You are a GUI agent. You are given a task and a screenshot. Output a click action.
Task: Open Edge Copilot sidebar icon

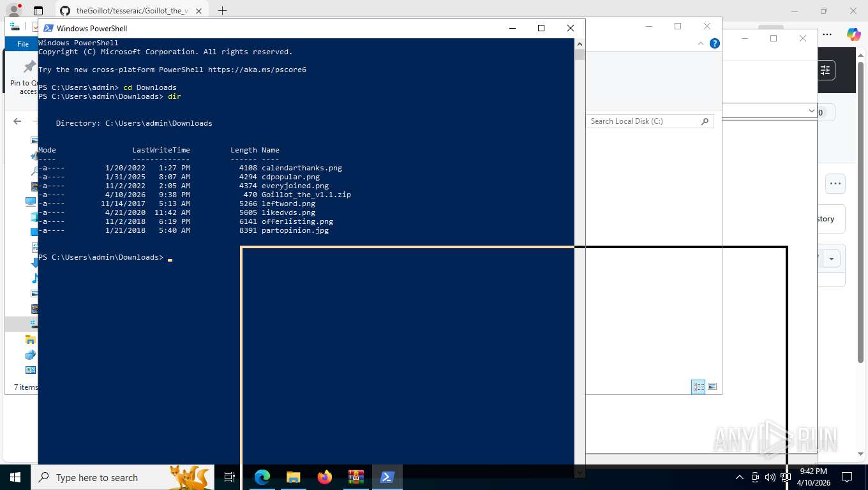854,34
